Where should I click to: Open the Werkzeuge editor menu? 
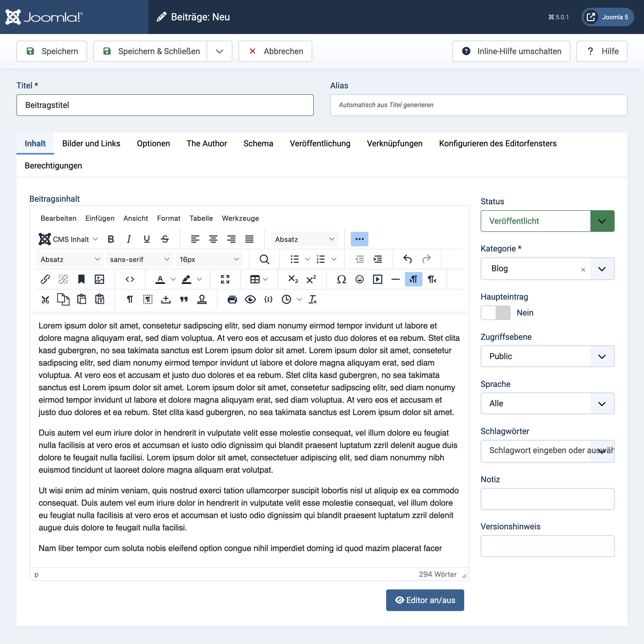click(x=240, y=218)
